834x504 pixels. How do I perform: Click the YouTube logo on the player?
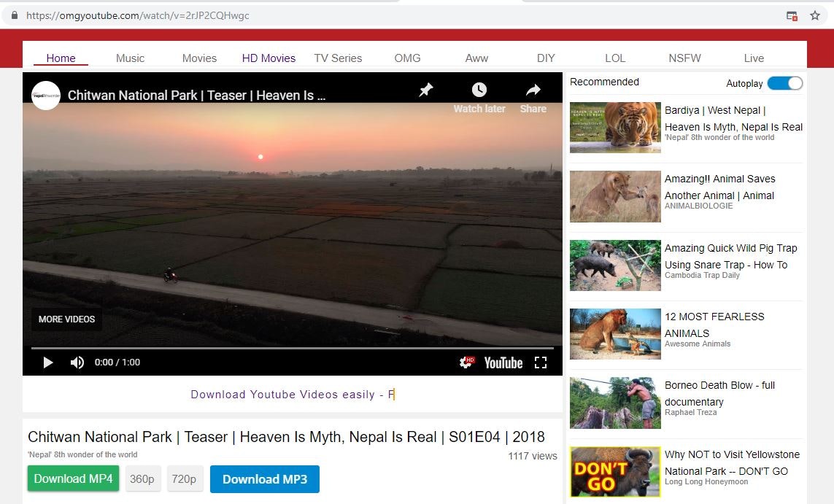[503, 363]
